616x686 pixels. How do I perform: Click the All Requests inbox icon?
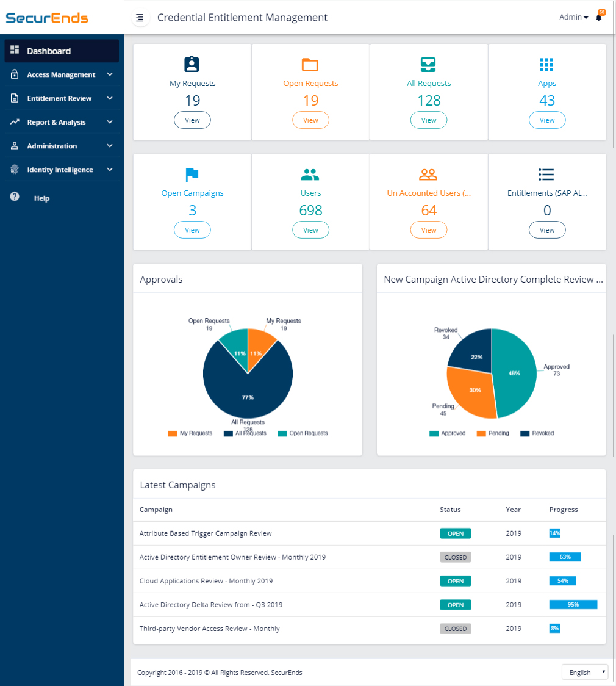[428, 63]
